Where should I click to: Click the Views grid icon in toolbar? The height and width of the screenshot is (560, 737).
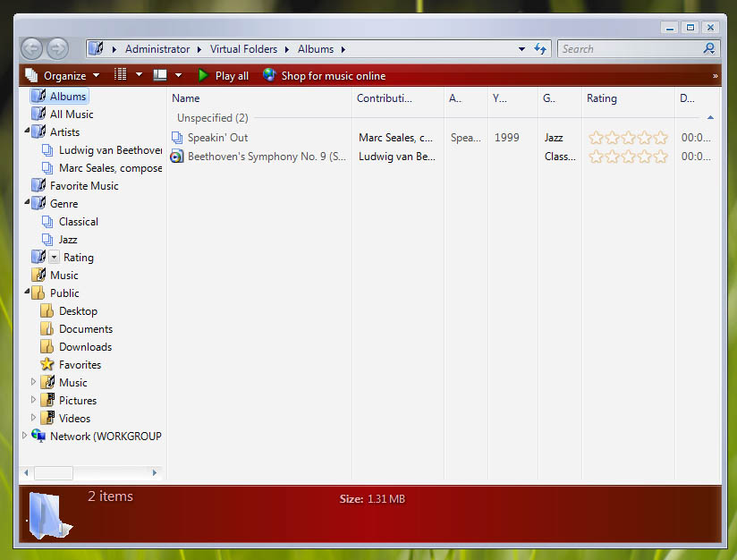[x=121, y=75]
